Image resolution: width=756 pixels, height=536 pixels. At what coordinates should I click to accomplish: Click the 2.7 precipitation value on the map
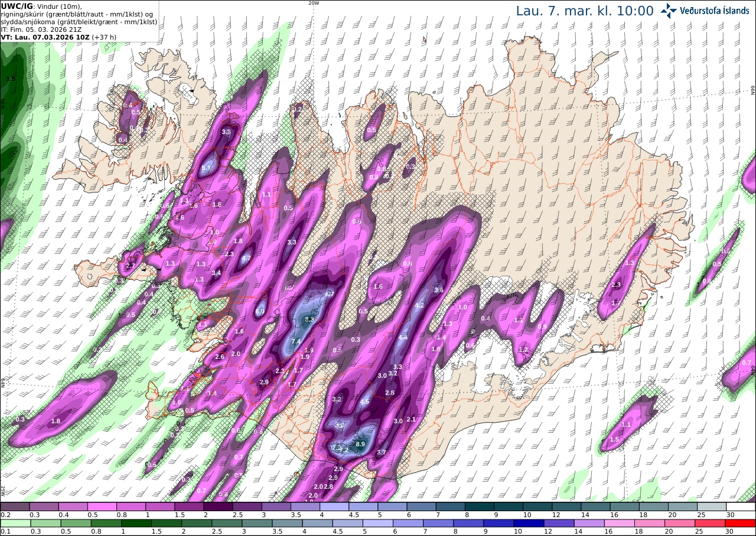click(x=131, y=266)
